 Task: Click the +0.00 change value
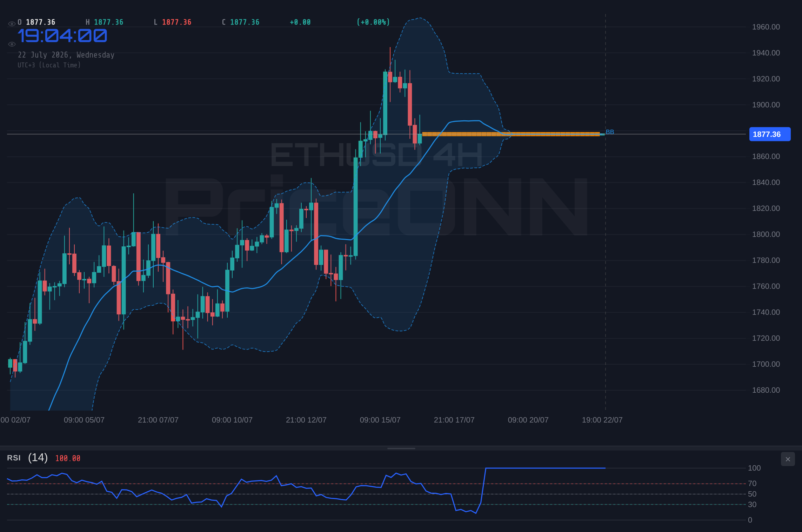(300, 22)
